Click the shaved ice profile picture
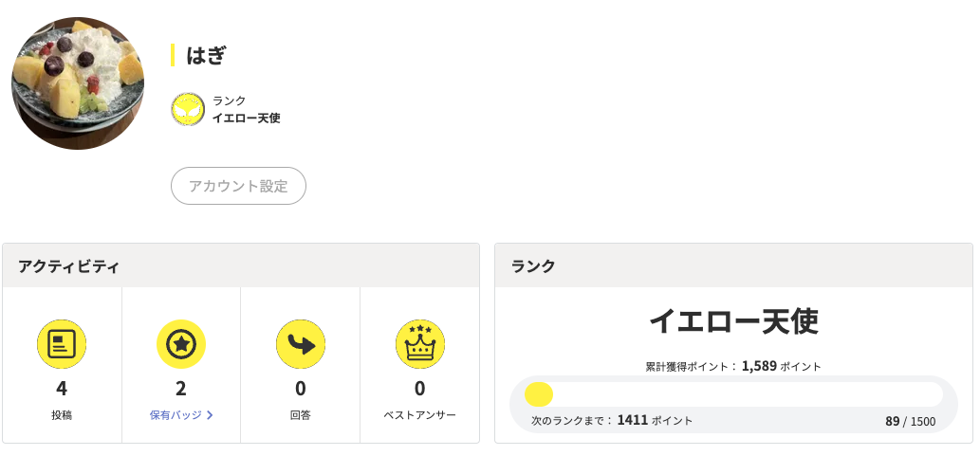This screenshot has width=980, height=456. click(78, 83)
